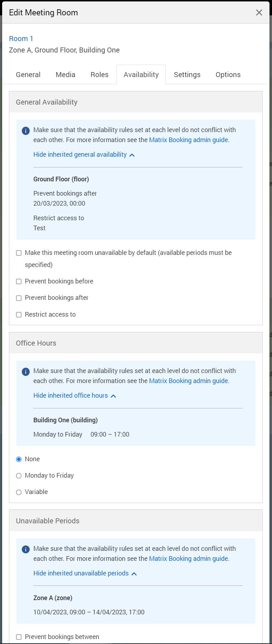Enable the Restrict access to checkbox

19,315
